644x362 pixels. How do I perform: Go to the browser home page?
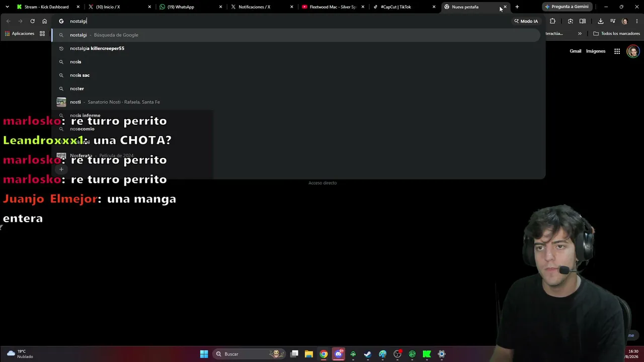coord(44,21)
